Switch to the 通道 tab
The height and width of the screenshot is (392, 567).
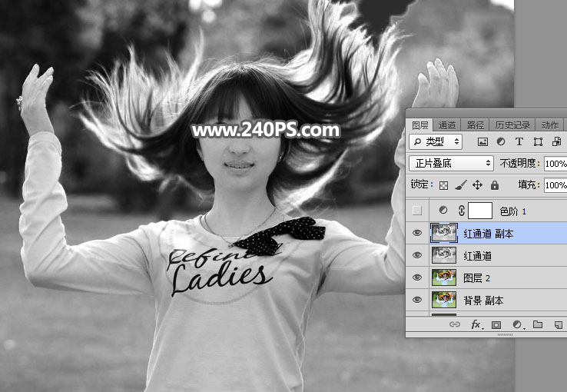coord(447,125)
